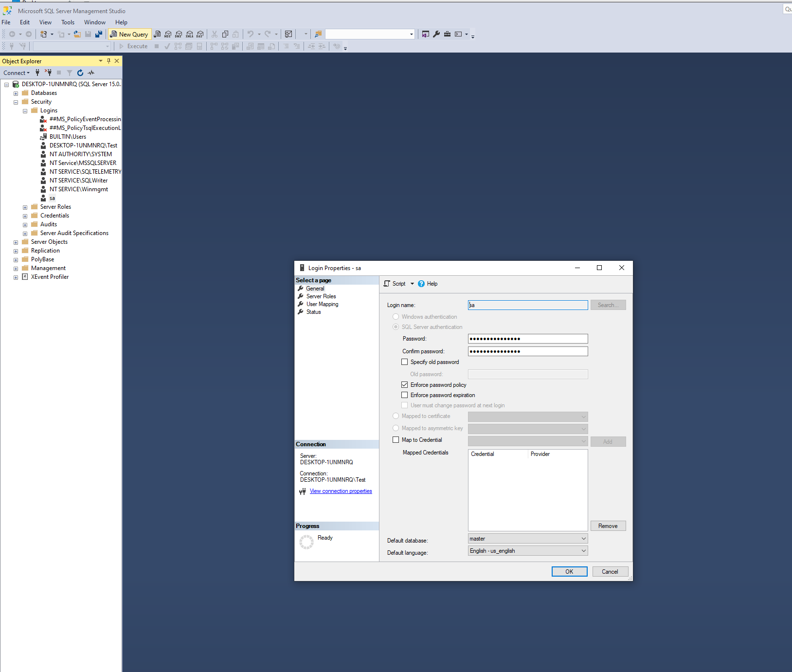Expand the Server Roles folder
Image resolution: width=792 pixels, height=672 pixels.
pos(25,207)
